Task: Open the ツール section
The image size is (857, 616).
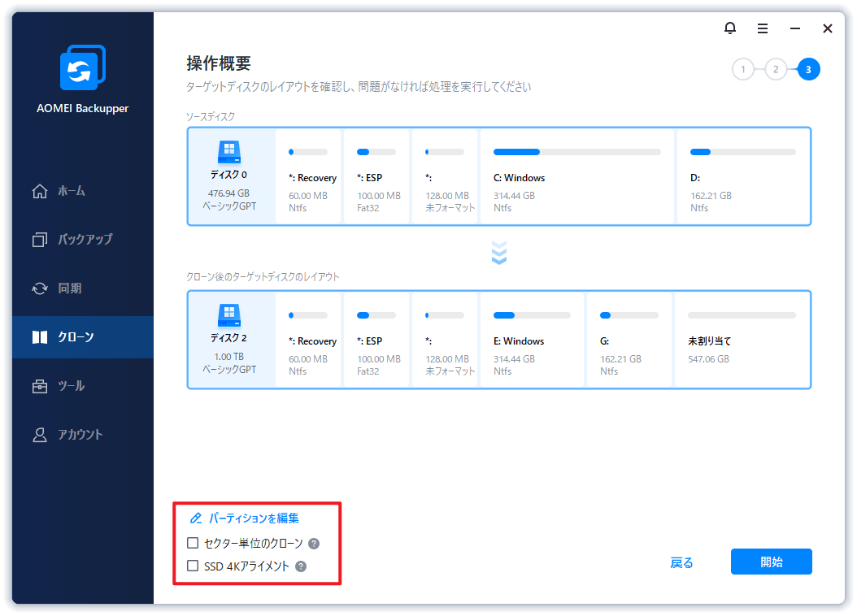Action: click(50, 385)
